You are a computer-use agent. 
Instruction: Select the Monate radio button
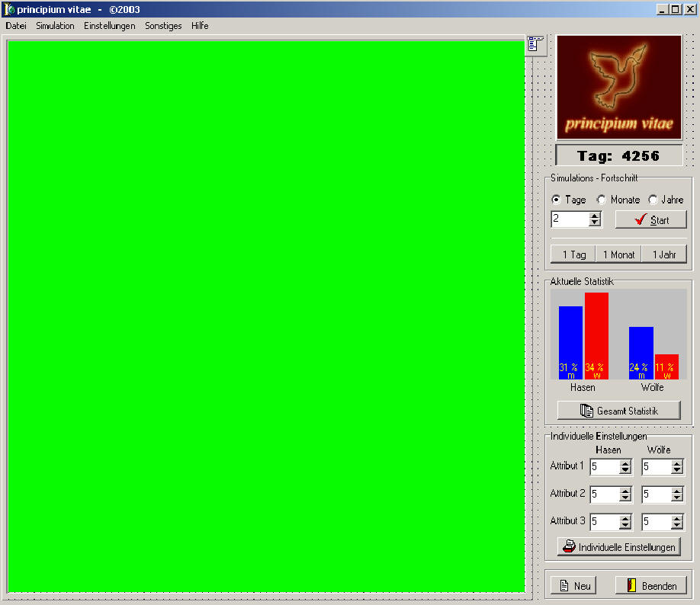[x=602, y=200]
